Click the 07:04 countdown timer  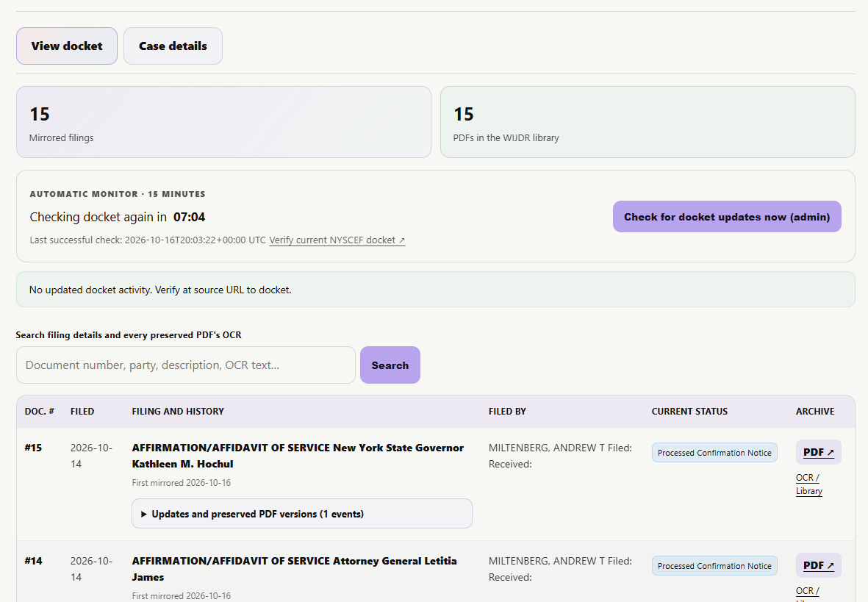tap(190, 217)
